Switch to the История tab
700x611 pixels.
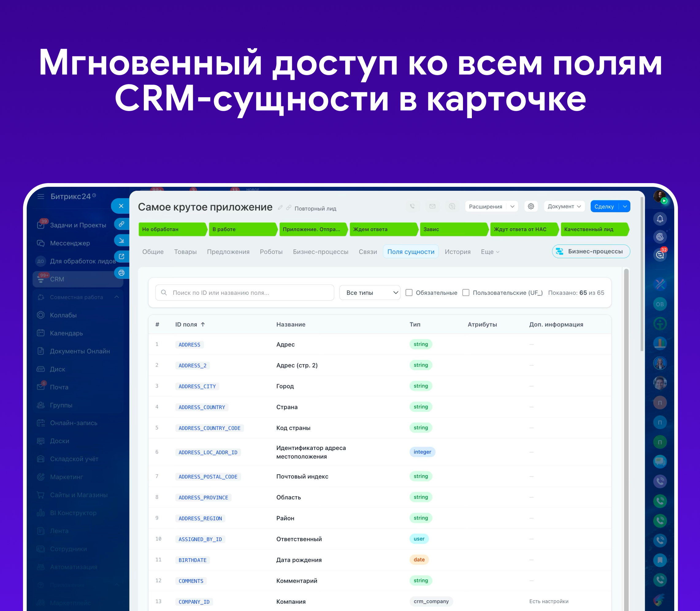tap(457, 252)
